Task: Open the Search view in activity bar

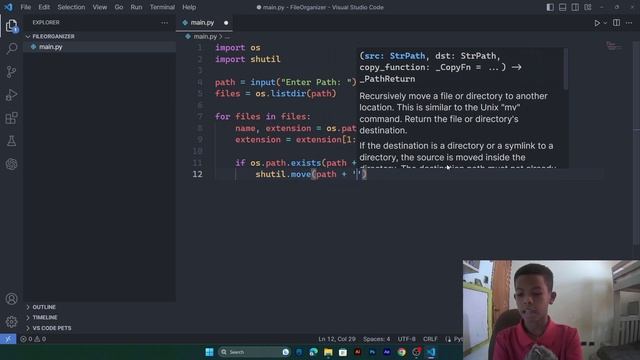Action: (11, 49)
